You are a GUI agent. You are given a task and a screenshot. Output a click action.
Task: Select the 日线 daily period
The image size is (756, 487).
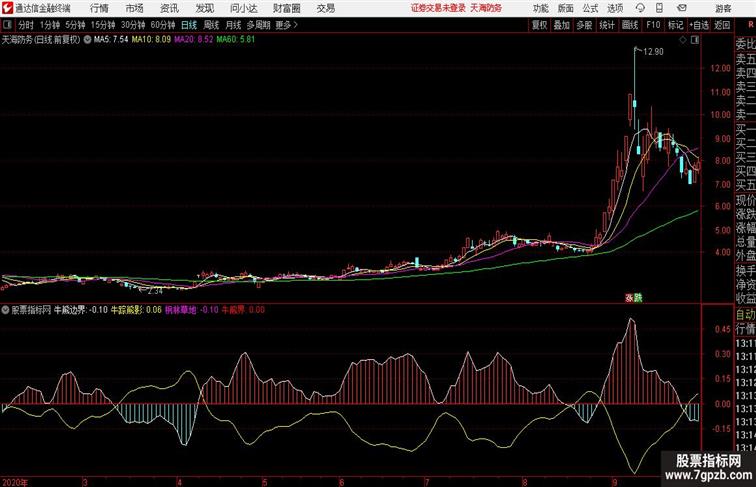pyautogui.click(x=189, y=25)
